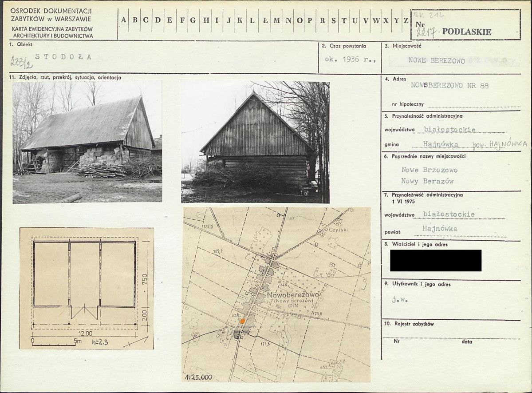Click first 'białostockie' województwo entry

449,129
